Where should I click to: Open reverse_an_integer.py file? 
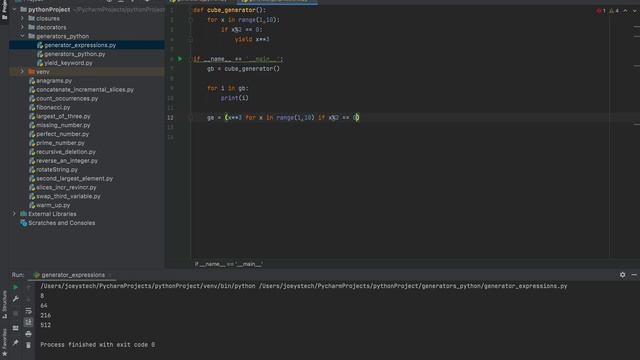coord(67,161)
